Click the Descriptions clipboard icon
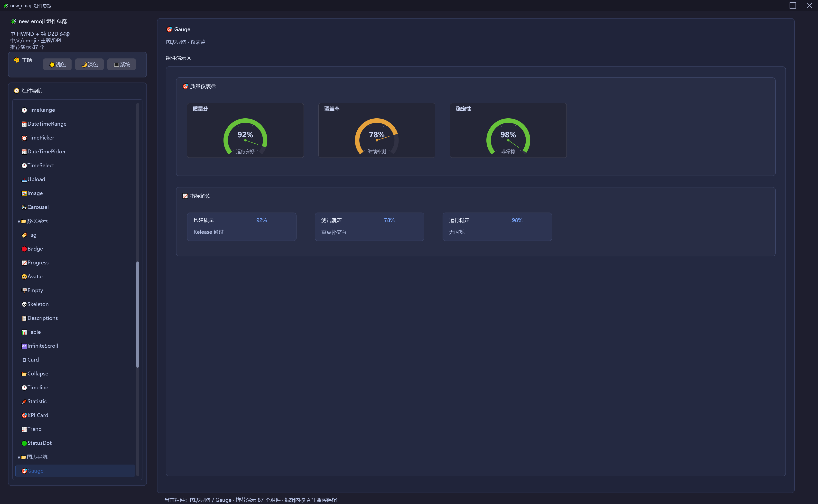Image resolution: width=818 pixels, height=504 pixels. pos(24,318)
